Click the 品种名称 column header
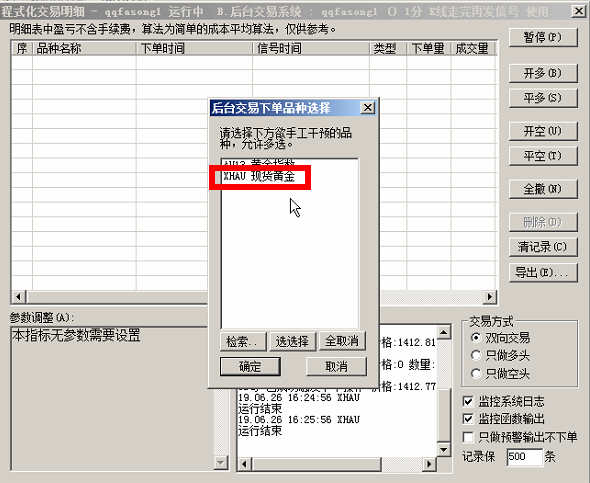Screen dimensions: 590x483 (84, 49)
